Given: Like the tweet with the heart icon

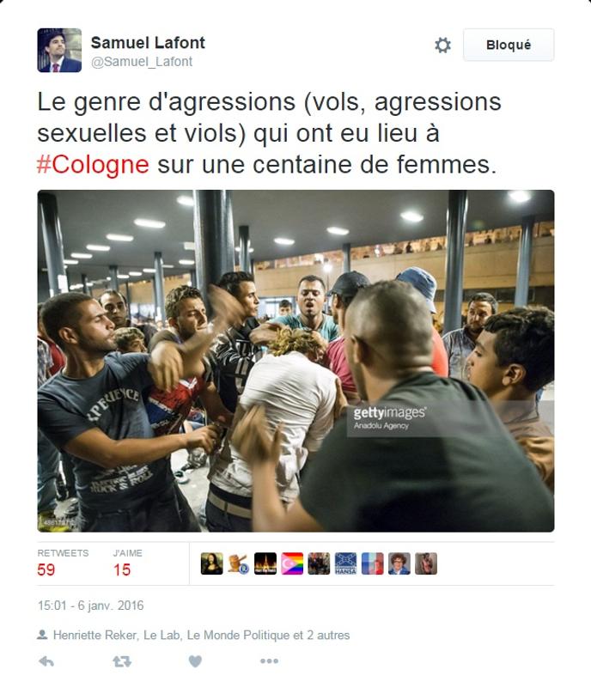Looking at the screenshot, I should (195, 661).
